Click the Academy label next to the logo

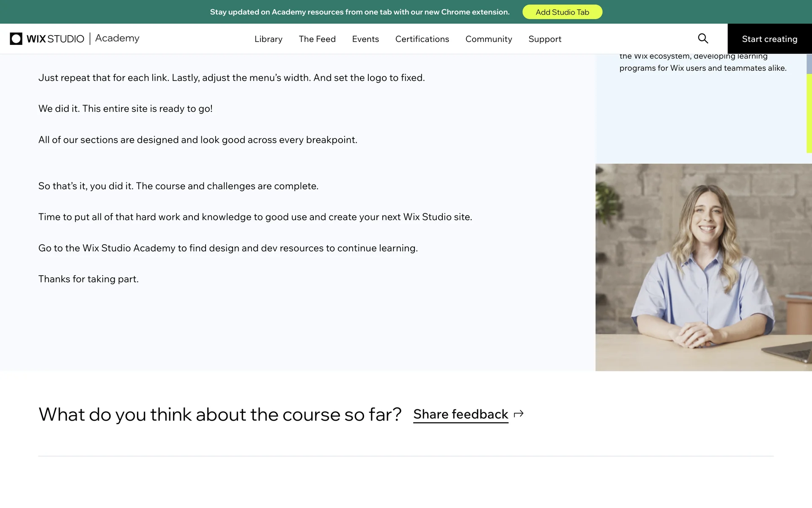(117, 38)
